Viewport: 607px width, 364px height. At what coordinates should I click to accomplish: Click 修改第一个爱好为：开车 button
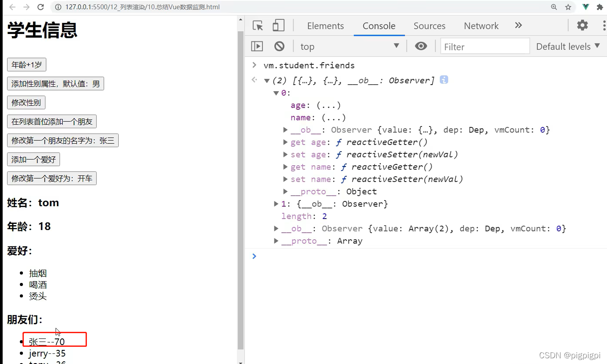tap(52, 178)
